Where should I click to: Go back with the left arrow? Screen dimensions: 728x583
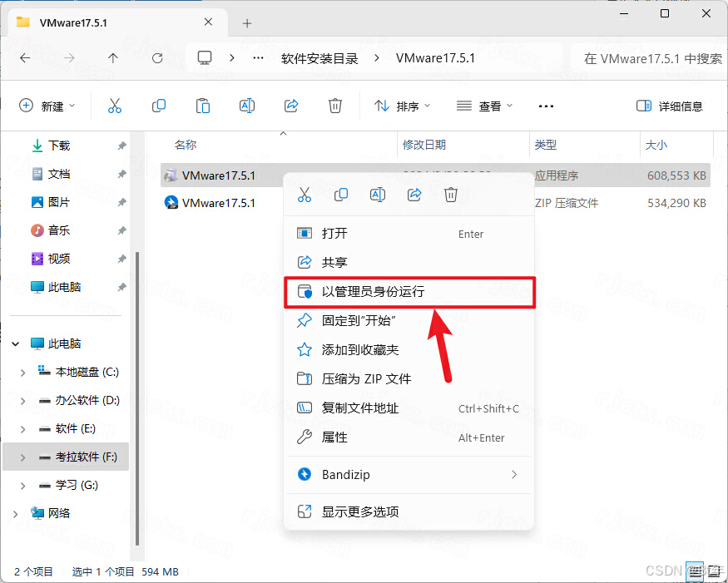[x=25, y=58]
